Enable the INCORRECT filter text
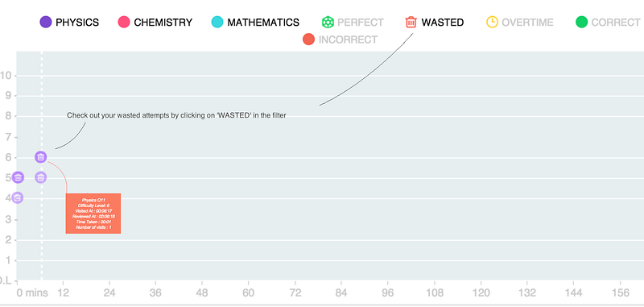This screenshot has height=307, width=644. click(x=348, y=39)
